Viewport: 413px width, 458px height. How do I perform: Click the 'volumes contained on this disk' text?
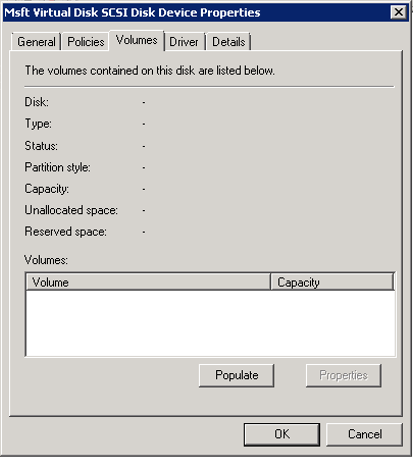(x=150, y=71)
